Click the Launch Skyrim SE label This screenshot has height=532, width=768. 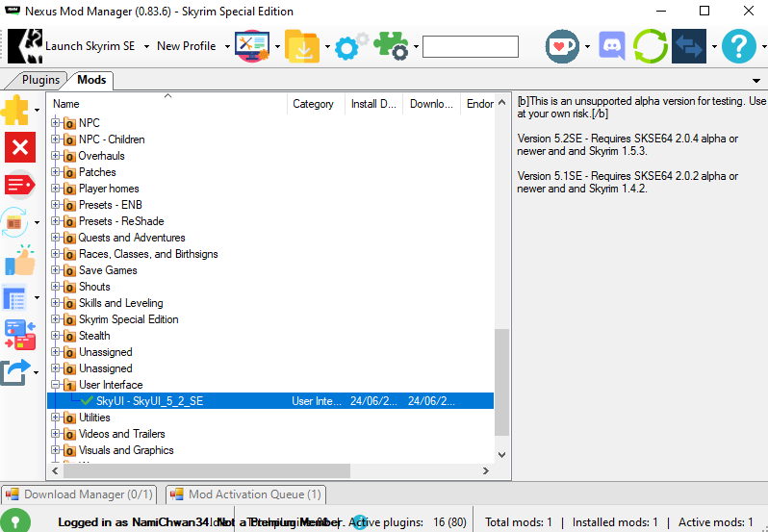tap(90, 46)
